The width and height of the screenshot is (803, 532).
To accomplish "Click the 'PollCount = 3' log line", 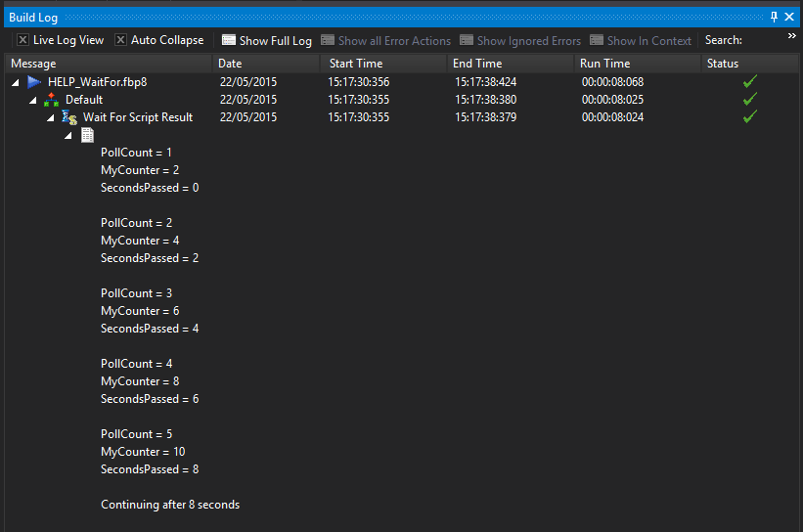I will coord(136,293).
